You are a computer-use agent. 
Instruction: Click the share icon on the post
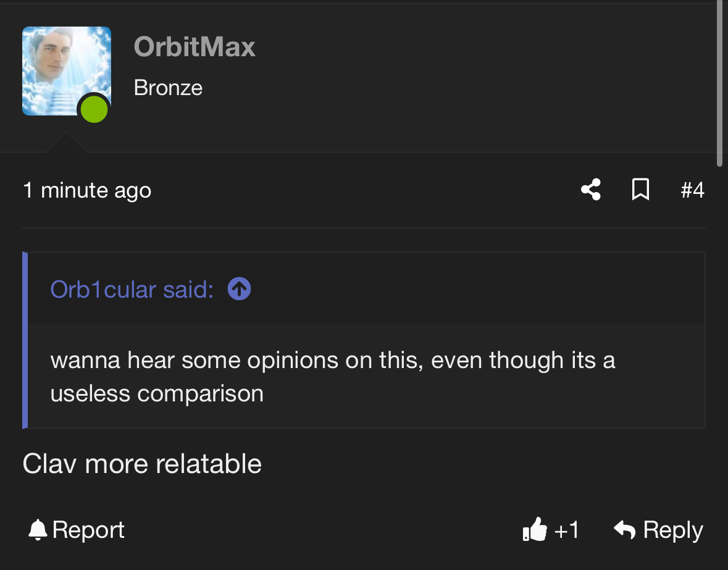tap(591, 190)
